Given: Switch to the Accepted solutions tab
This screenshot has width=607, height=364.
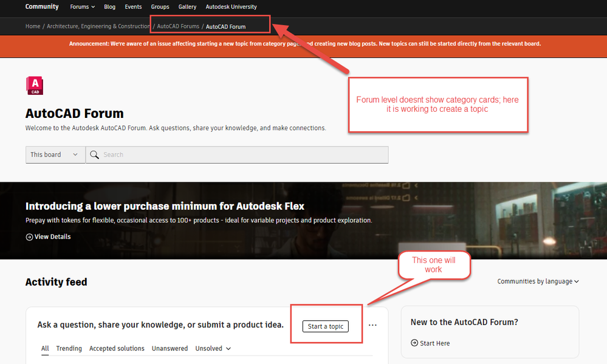Looking at the screenshot, I should point(117,349).
